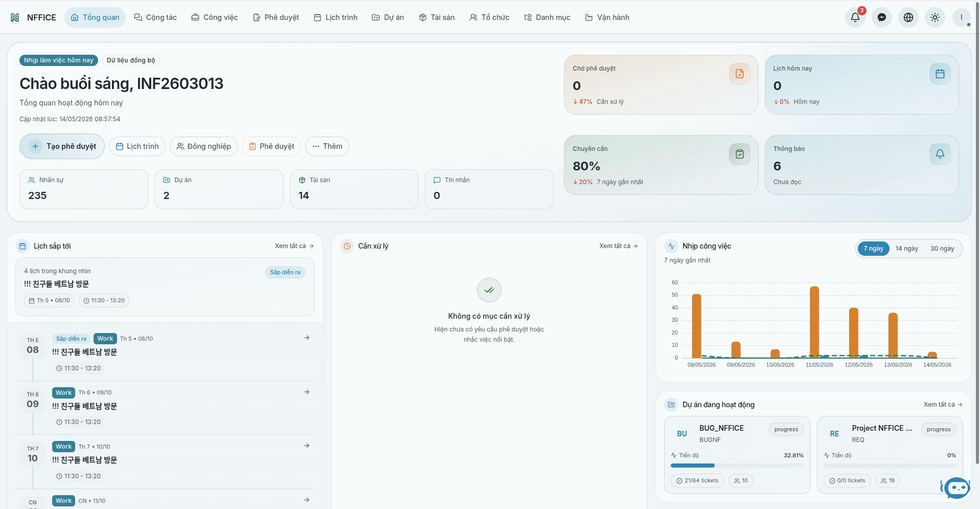The image size is (980, 509).
Task: Click the Tin nhắn message icon
Action: click(437, 180)
